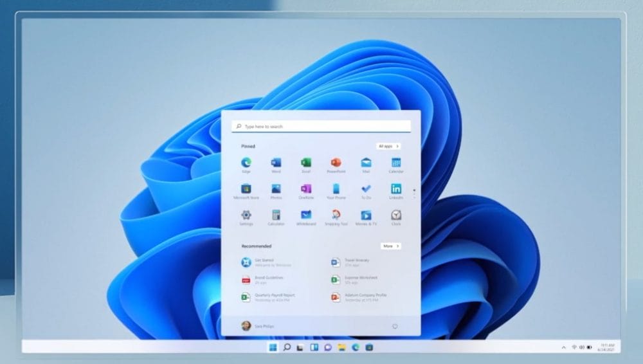Launch Microsoft Store from pinned apps
This screenshot has width=643, height=364.
click(246, 191)
